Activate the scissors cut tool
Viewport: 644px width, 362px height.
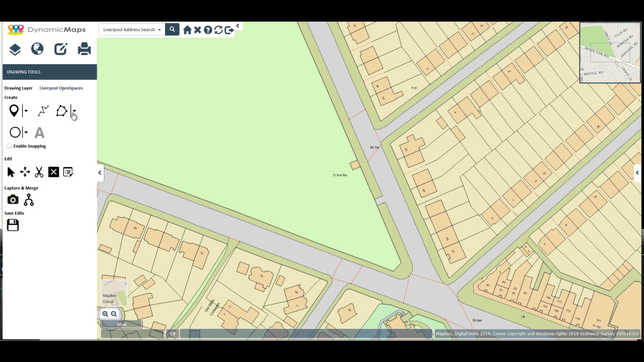coord(39,172)
